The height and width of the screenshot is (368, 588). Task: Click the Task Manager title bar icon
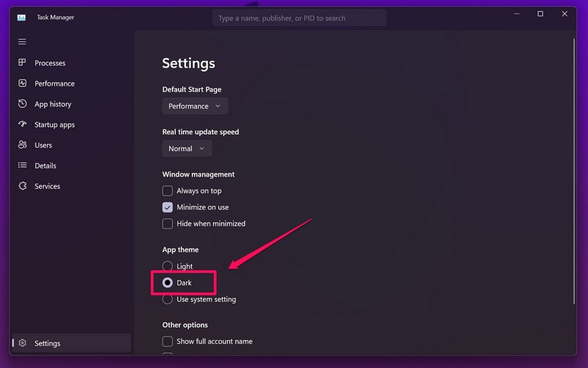(x=22, y=18)
